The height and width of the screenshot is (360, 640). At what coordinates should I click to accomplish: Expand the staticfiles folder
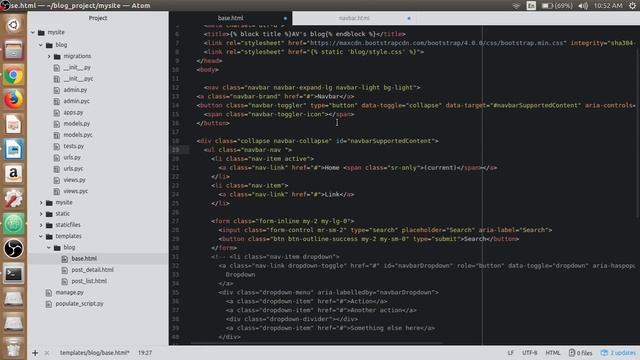tap(41, 225)
